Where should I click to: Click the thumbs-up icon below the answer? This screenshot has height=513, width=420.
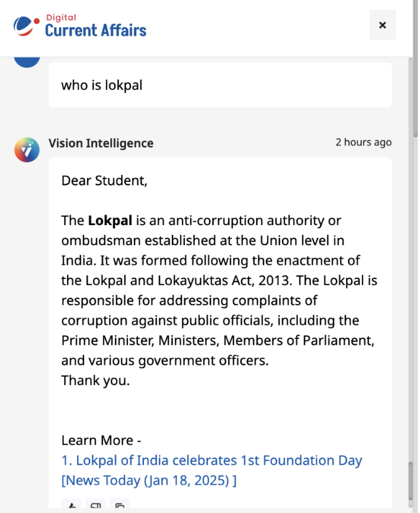coord(72,506)
